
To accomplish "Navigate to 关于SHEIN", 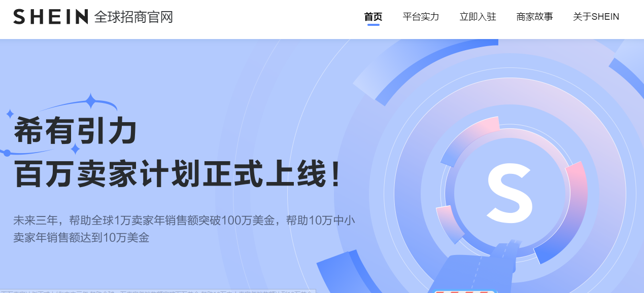I will click(x=596, y=17).
